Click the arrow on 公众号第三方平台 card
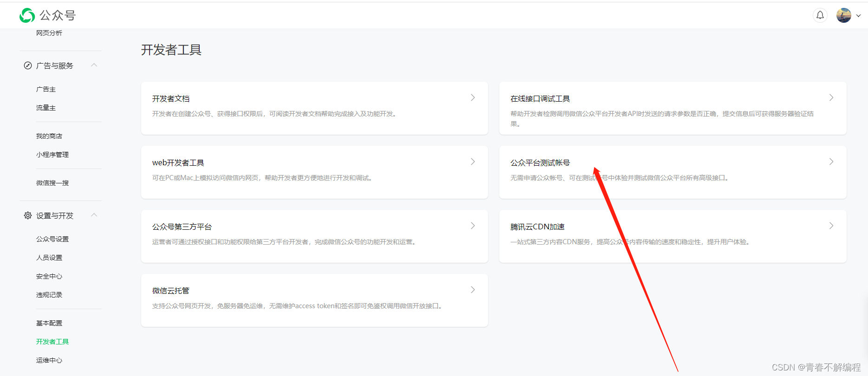The width and height of the screenshot is (868, 376). (x=473, y=226)
